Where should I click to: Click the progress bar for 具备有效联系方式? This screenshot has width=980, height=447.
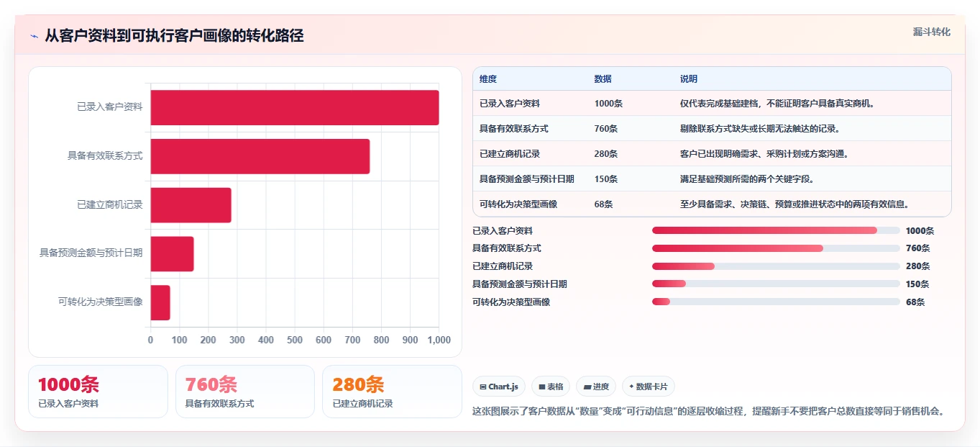(x=776, y=248)
